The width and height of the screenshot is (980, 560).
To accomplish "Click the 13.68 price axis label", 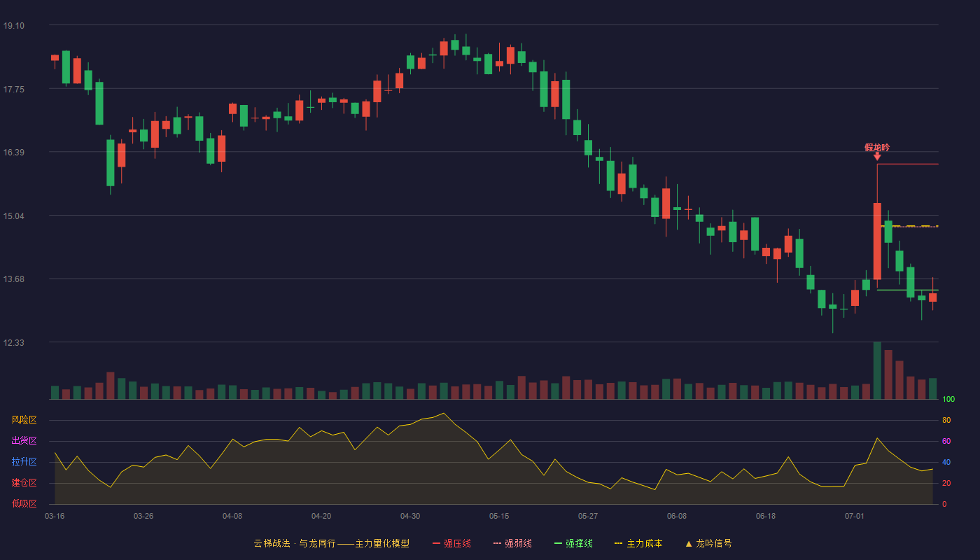I will coord(13,279).
